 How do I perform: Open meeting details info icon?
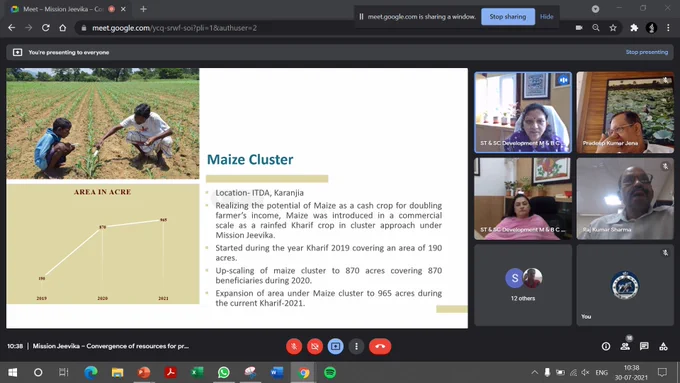606,346
